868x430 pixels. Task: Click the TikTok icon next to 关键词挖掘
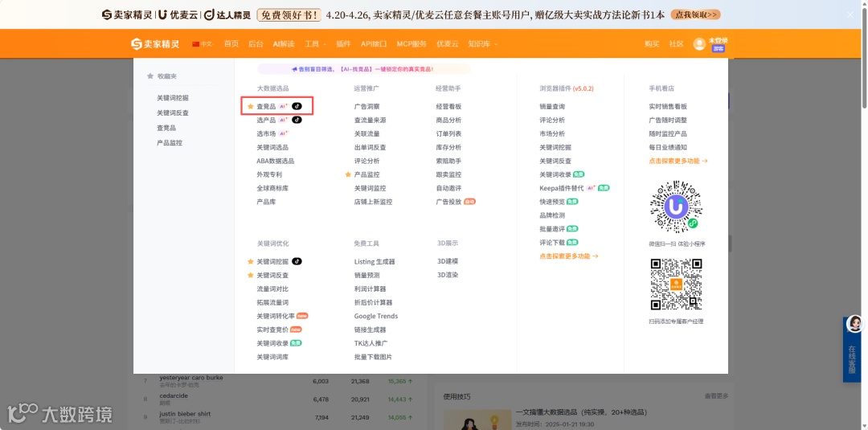(x=297, y=261)
